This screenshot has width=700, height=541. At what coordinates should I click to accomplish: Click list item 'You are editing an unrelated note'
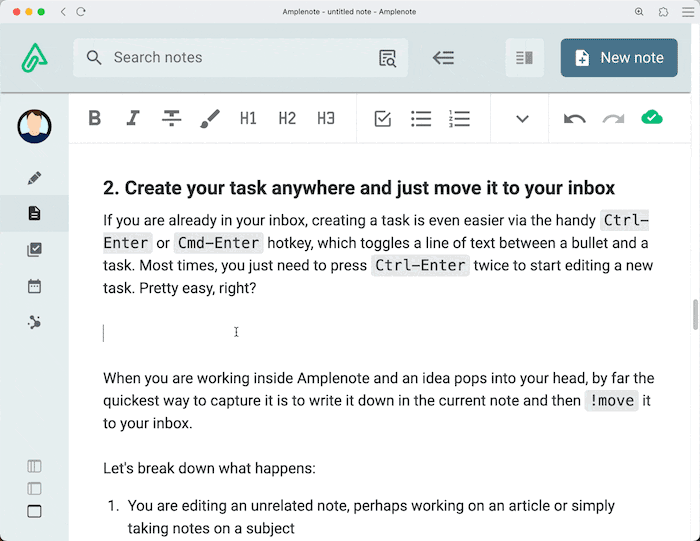tap(371, 517)
